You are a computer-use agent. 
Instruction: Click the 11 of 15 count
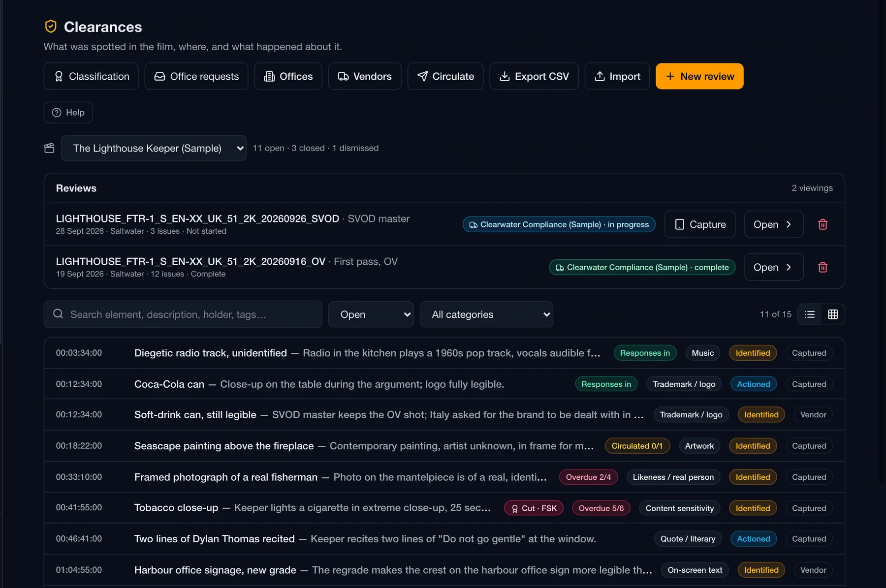[775, 314]
